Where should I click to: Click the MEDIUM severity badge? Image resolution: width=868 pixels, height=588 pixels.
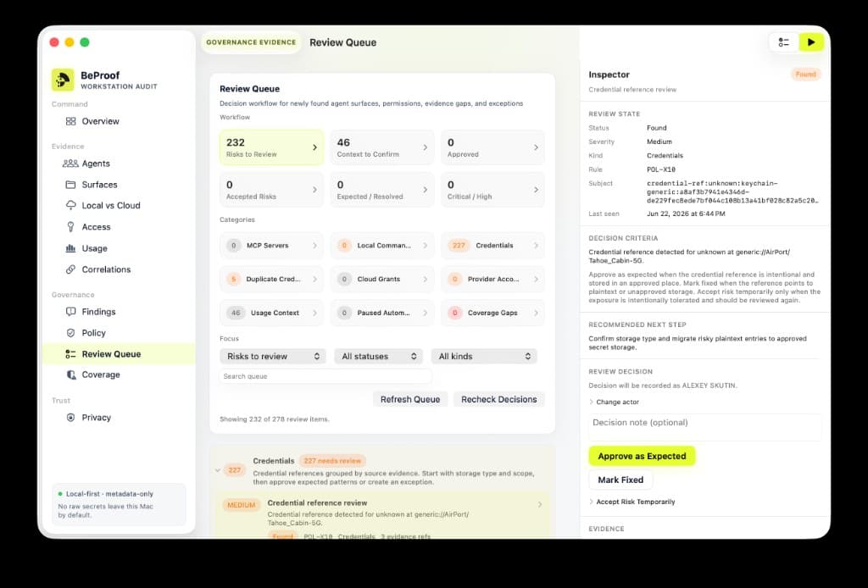242,505
